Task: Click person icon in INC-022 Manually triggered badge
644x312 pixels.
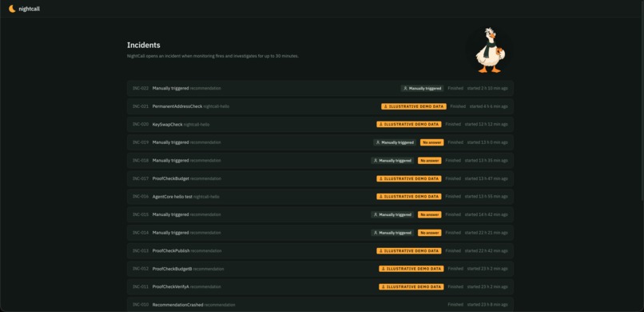Action: pyautogui.click(x=405, y=88)
